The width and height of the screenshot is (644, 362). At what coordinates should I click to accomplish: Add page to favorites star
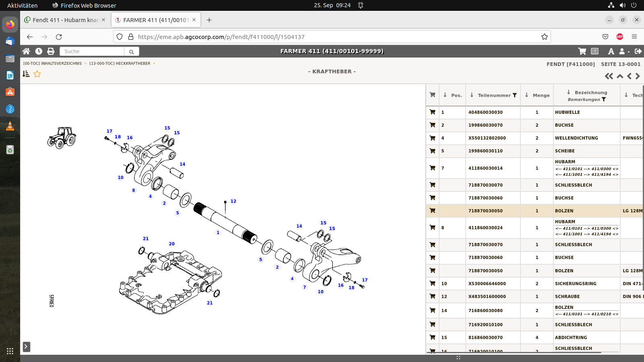tap(37, 74)
